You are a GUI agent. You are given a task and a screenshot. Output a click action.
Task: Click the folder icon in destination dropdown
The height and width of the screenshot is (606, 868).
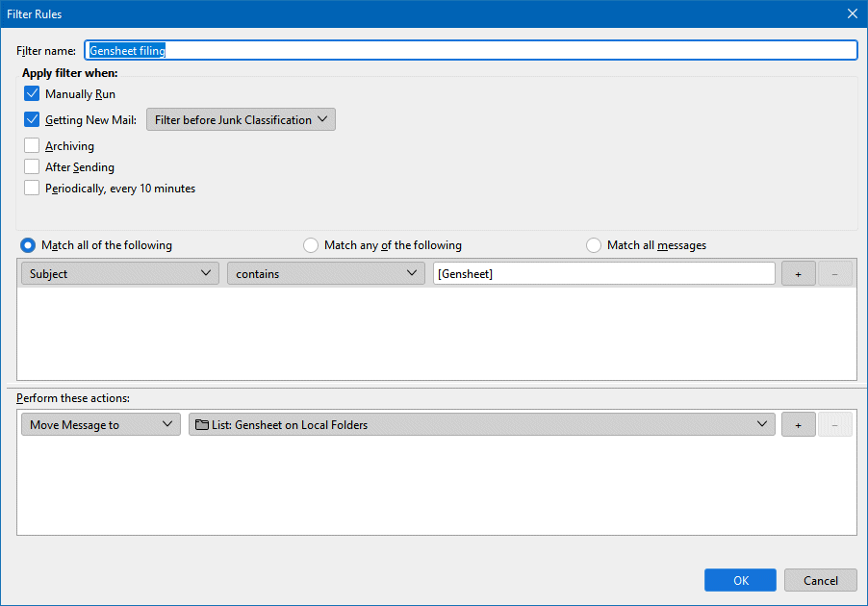[202, 424]
